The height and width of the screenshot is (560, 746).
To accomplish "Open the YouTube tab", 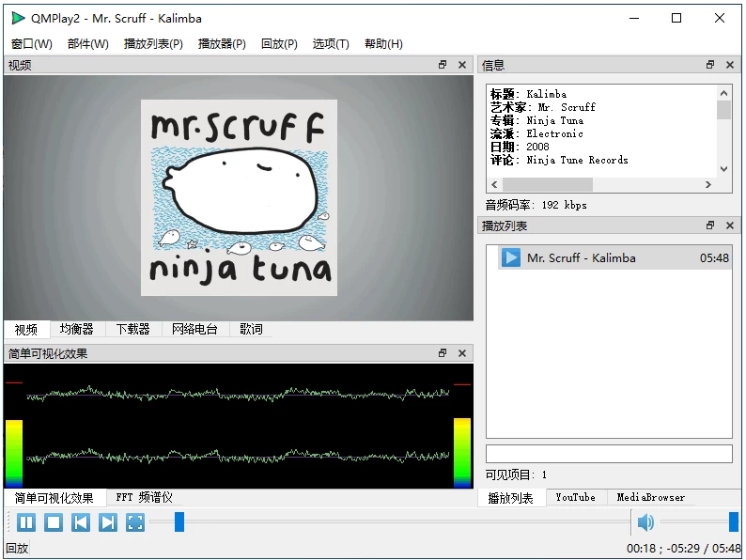I will point(575,498).
